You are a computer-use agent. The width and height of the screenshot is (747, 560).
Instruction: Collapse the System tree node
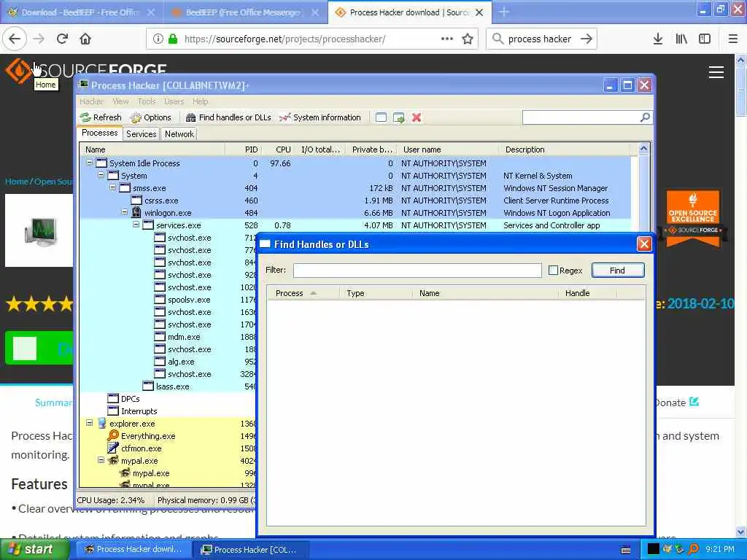pyautogui.click(x=101, y=175)
